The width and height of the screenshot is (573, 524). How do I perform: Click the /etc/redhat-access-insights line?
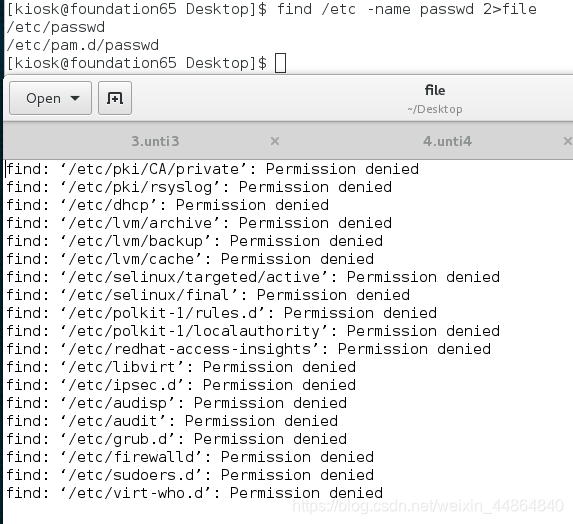(248, 349)
